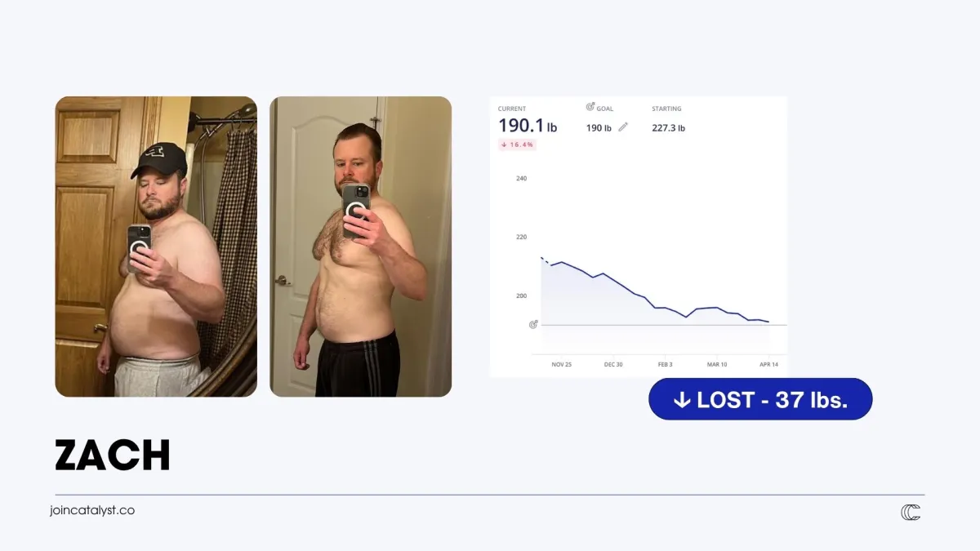Click the LOST - 37 lbs. button
The width and height of the screenshot is (980, 551).
tap(760, 399)
